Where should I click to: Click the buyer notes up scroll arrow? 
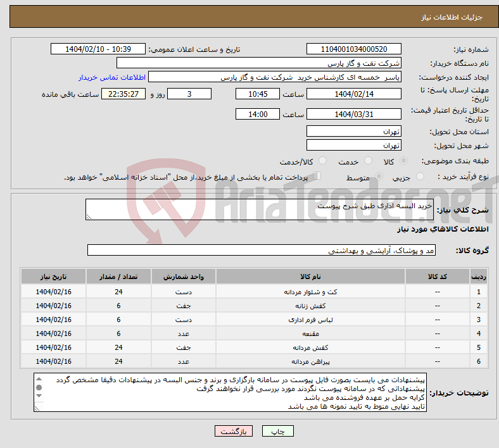click(39, 378)
